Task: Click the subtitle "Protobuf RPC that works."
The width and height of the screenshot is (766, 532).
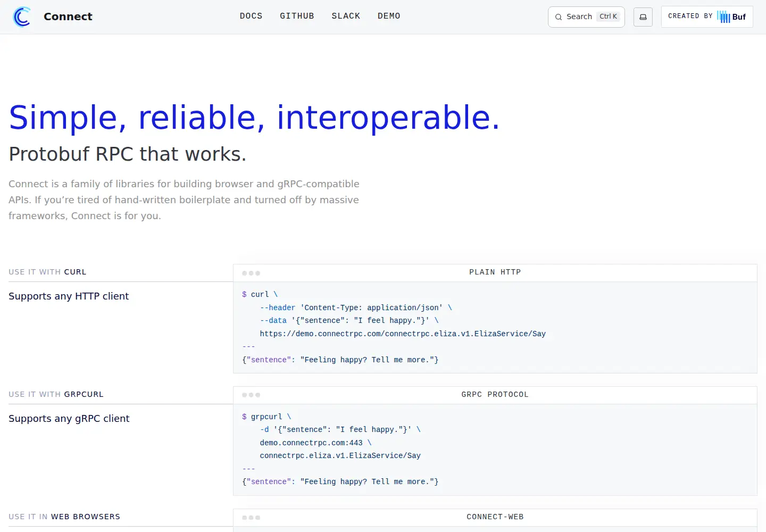Action: [x=128, y=154]
